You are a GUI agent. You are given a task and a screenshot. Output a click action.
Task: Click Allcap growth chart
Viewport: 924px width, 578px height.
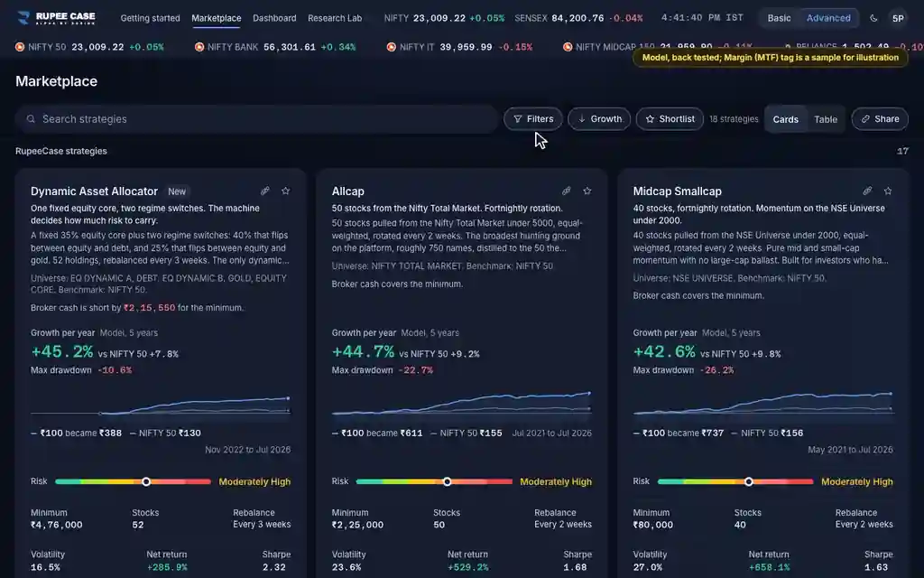[x=461, y=404]
